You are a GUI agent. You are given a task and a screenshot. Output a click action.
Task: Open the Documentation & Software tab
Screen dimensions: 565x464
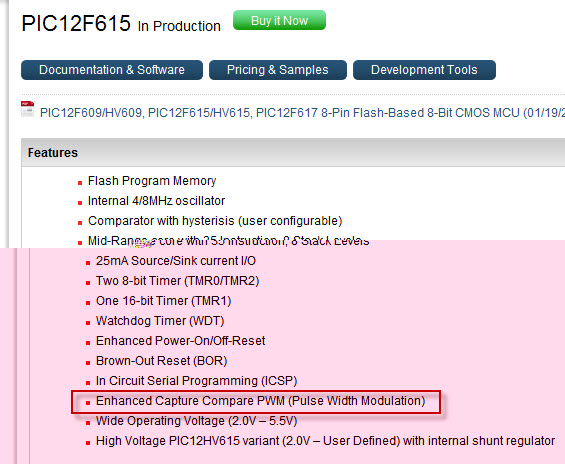pyautogui.click(x=112, y=70)
